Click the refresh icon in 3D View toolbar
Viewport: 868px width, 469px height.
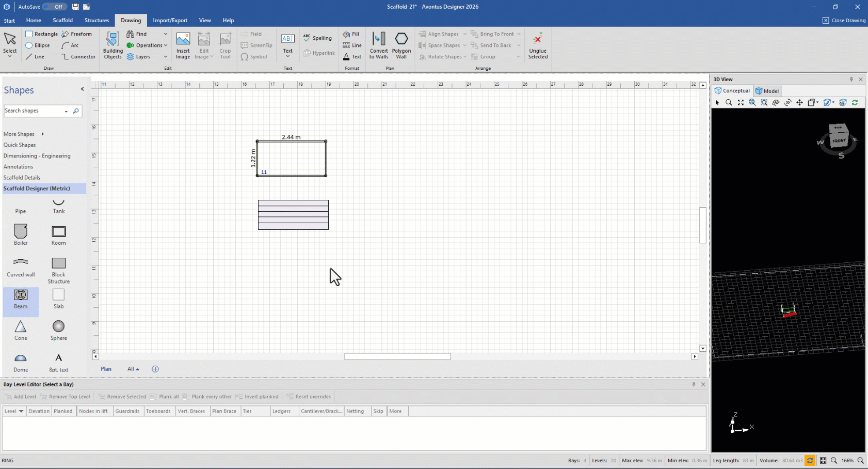point(855,103)
